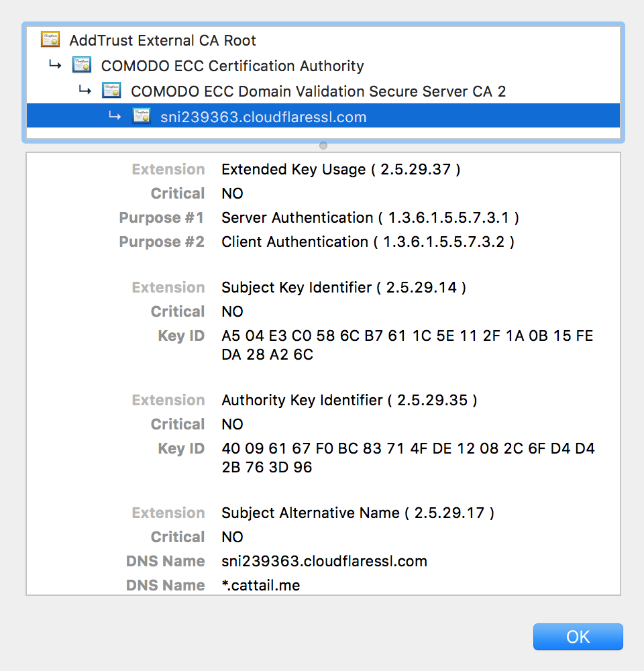Click the Server Authentication purpose value
The width and height of the screenshot is (644, 671).
click(370, 217)
